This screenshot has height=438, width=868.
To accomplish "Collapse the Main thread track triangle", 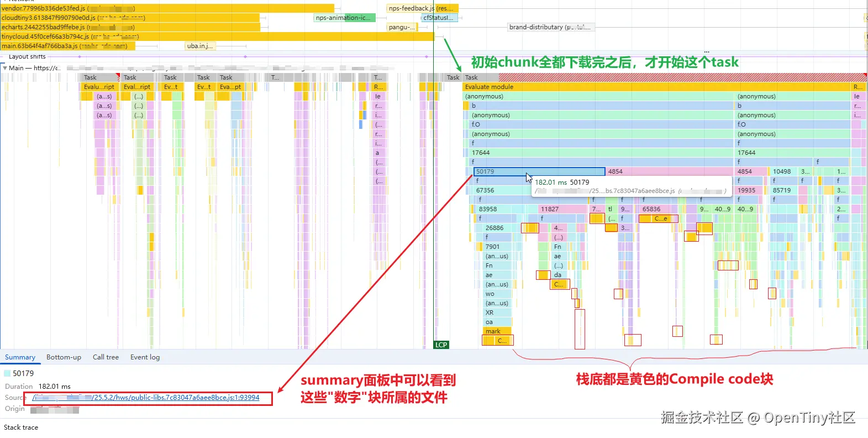I will (5, 68).
